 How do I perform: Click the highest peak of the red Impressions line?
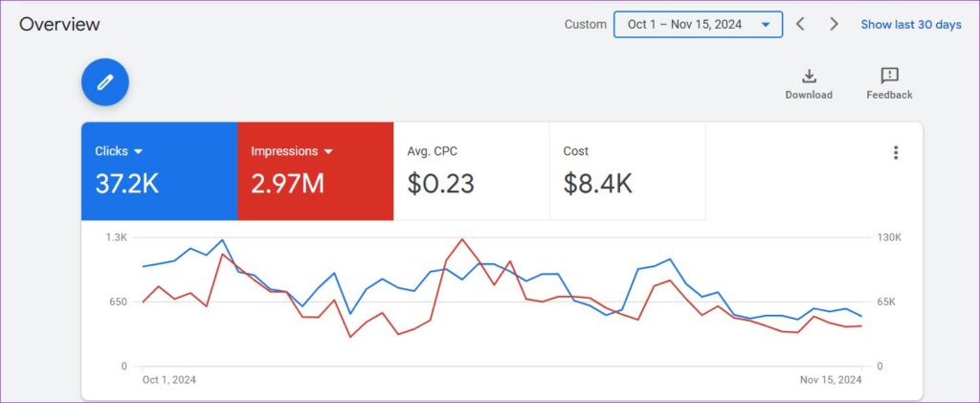[462, 239]
